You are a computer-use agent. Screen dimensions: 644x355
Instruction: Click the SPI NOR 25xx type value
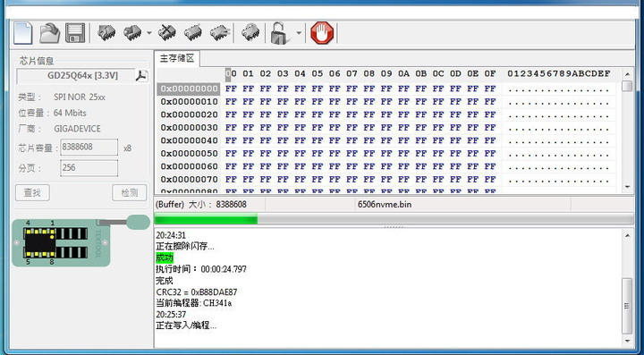(80, 97)
